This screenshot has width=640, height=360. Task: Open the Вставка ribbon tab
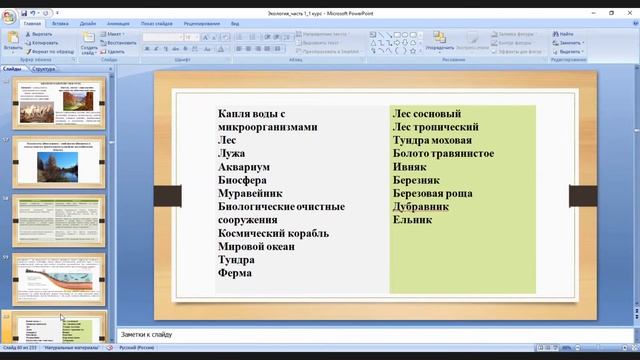click(60, 24)
